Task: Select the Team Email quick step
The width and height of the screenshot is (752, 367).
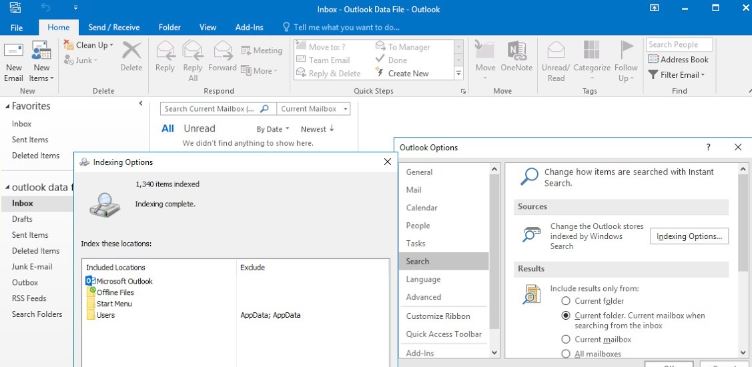Action: point(323,60)
